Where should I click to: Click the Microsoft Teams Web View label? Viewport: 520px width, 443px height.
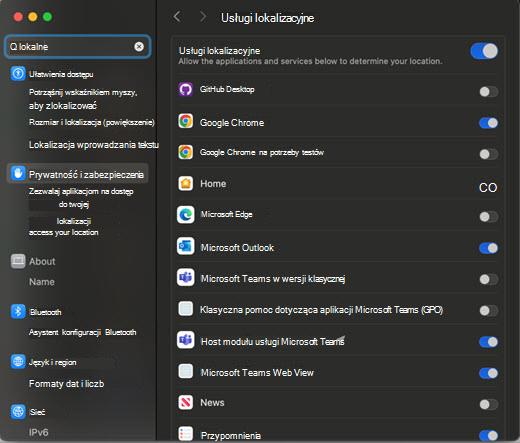257,373
